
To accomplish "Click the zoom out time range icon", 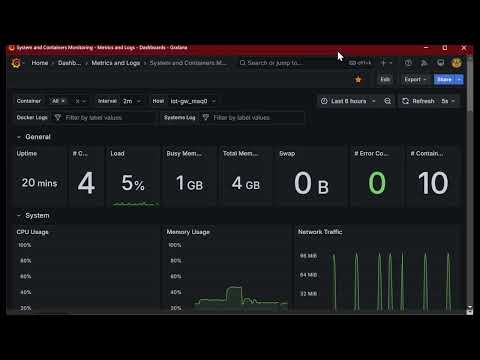I will pyautogui.click(x=387, y=101).
